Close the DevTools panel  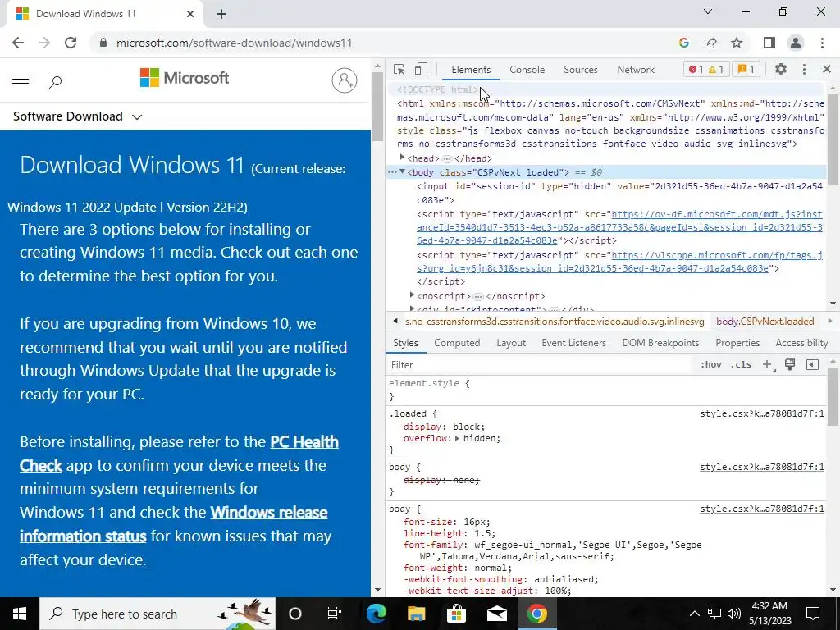pos(827,69)
